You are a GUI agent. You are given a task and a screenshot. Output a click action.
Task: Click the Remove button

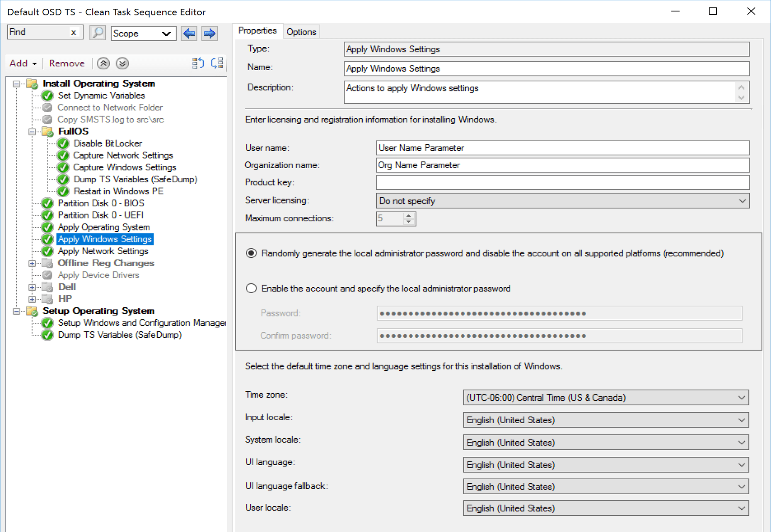pos(66,63)
